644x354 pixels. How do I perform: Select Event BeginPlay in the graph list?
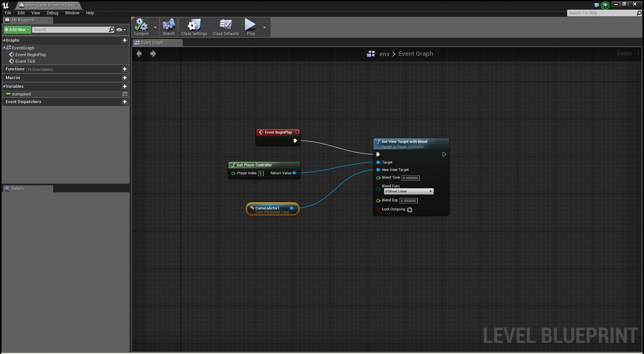click(x=31, y=55)
